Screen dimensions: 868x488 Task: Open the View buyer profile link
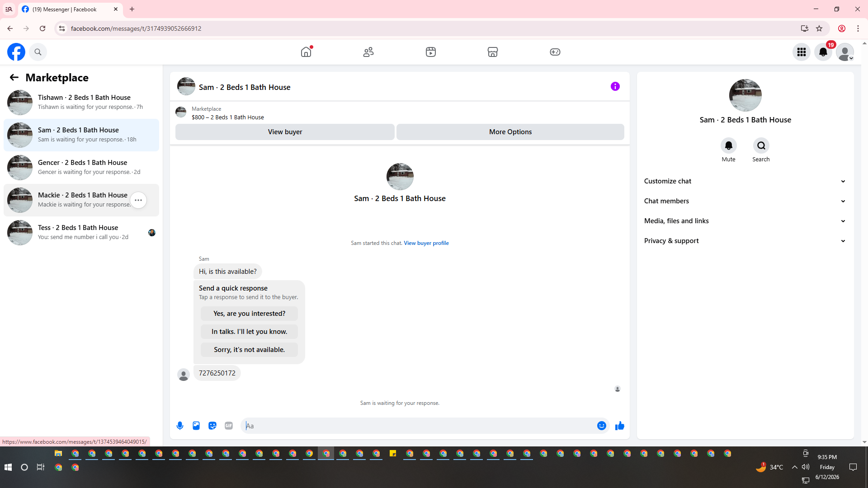[x=426, y=243]
